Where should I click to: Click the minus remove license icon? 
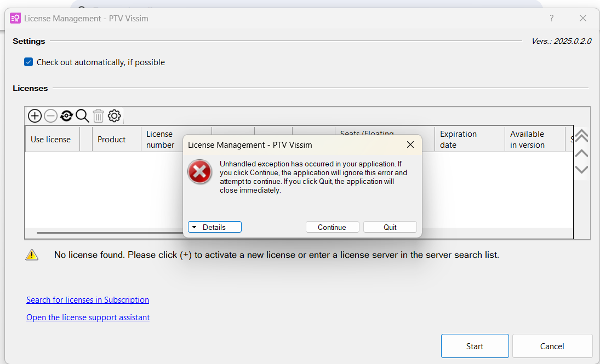click(50, 115)
